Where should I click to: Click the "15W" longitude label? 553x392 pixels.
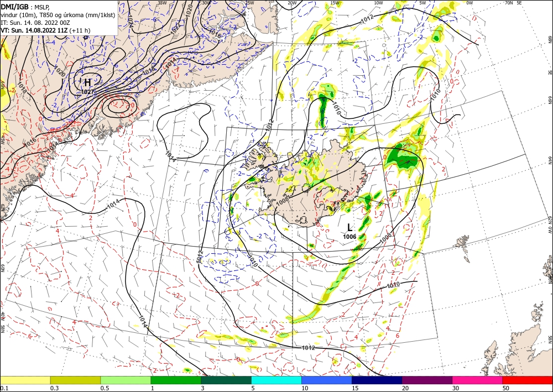(x=335, y=2)
